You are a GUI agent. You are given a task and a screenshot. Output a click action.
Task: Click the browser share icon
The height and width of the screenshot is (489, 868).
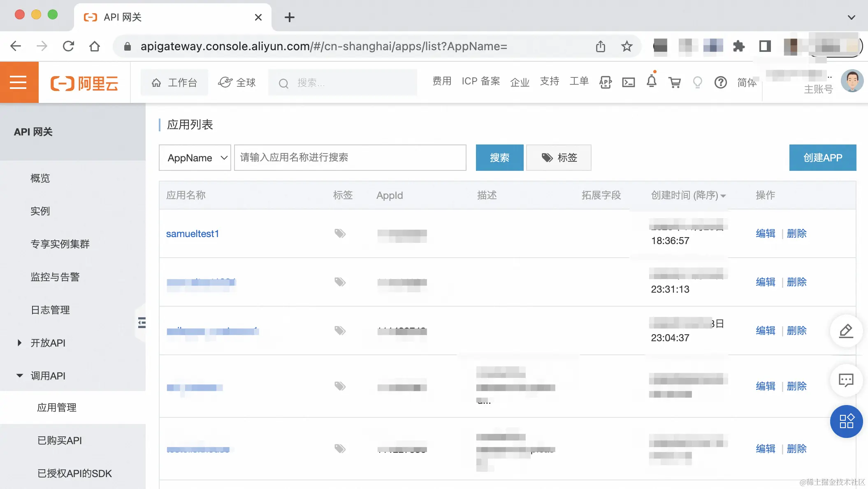click(601, 46)
